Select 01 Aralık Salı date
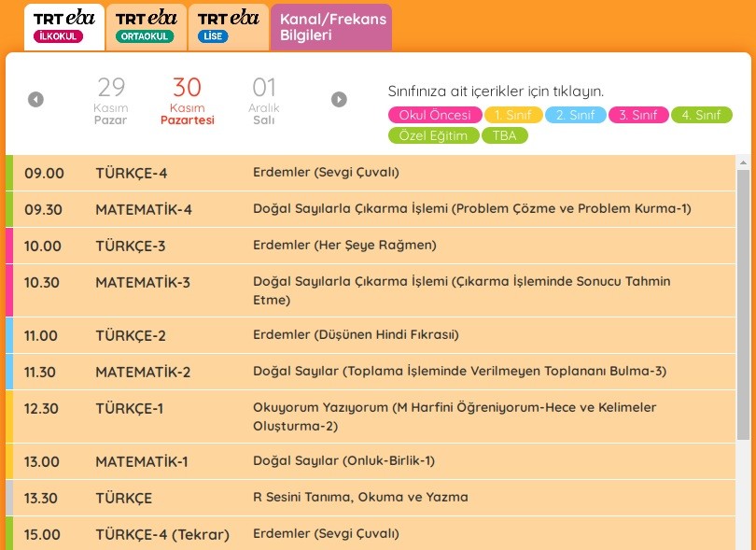Viewport: 756px width, 550px height. tap(264, 100)
